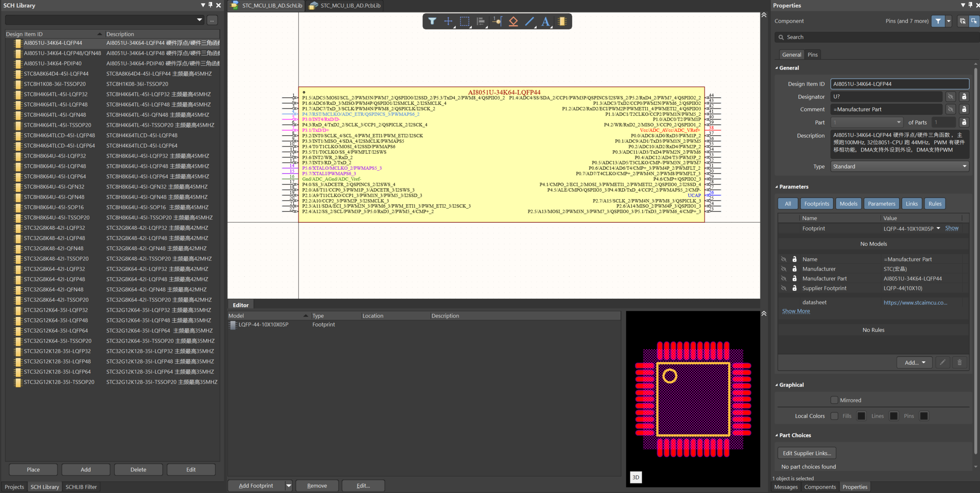The image size is (980, 493).
Task: Collapse the Graphical section
Action: pos(777,385)
